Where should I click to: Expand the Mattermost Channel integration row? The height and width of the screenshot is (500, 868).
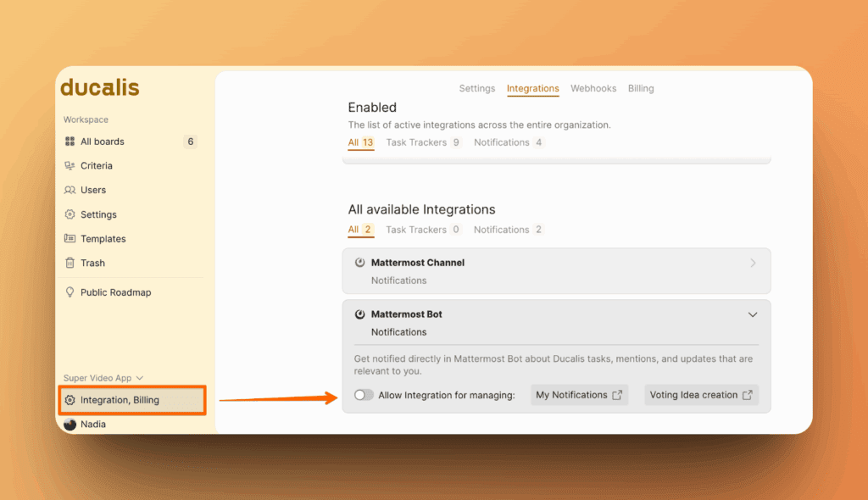(753, 264)
